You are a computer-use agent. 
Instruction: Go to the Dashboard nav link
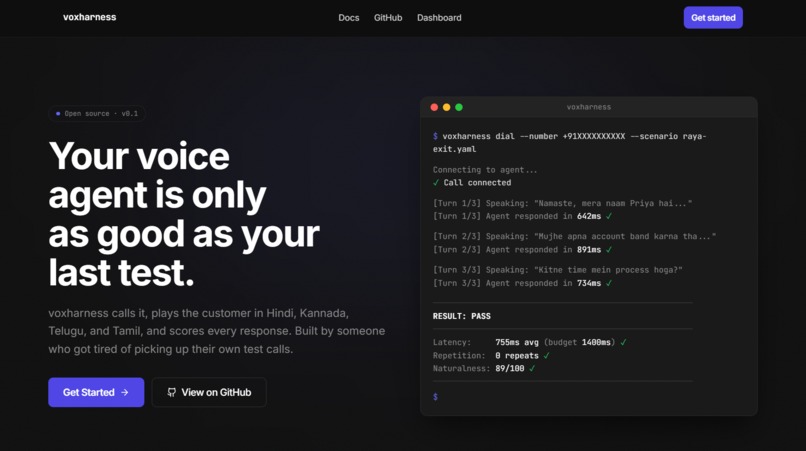[439, 17]
